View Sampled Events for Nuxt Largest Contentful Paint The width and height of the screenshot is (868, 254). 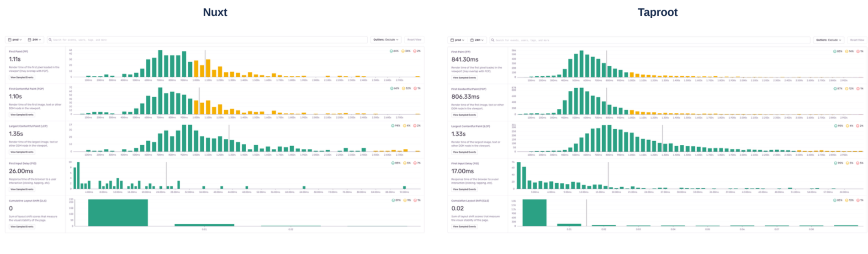[x=22, y=152]
